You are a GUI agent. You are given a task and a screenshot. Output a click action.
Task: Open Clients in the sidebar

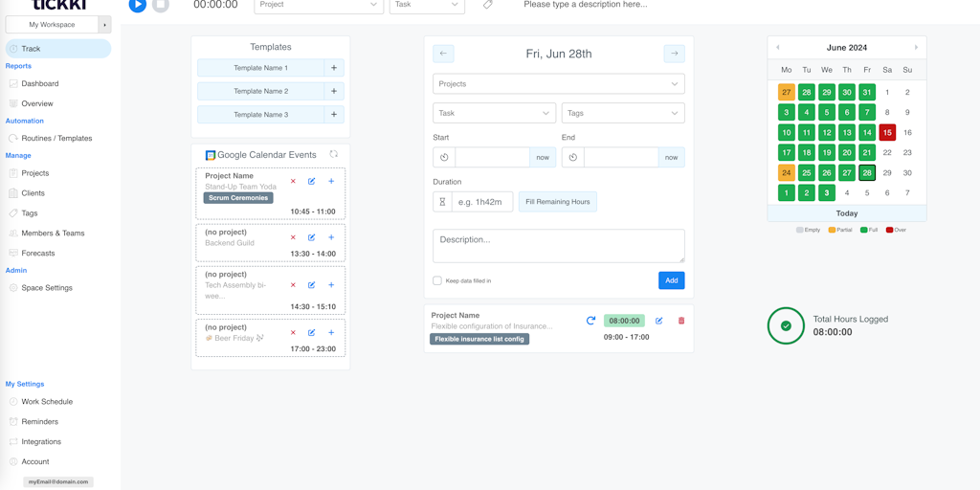pyautogui.click(x=33, y=193)
